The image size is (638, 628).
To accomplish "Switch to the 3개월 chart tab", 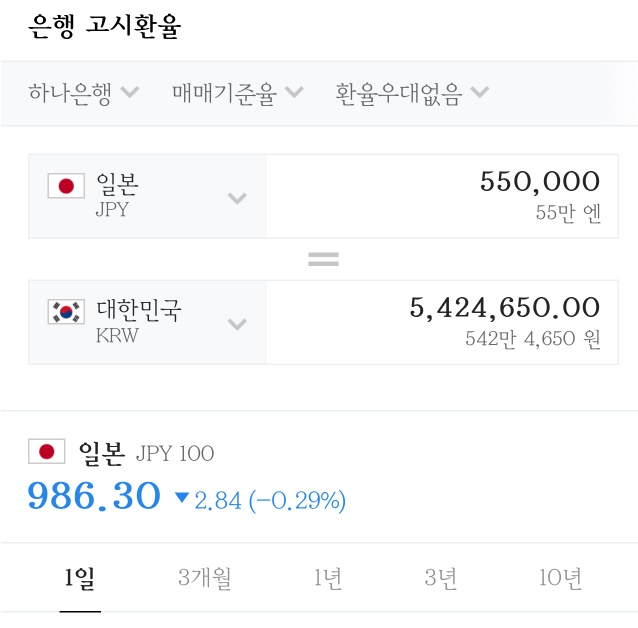I will pyautogui.click(x=204, y=578).
